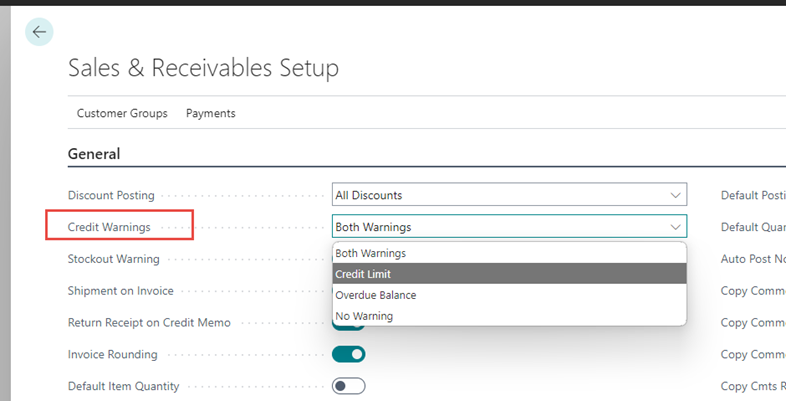Expand the Discount Posting dropdown chevron
Image resolution: width=786 pixels, height=401 pixels.
(x=675, y=195)
